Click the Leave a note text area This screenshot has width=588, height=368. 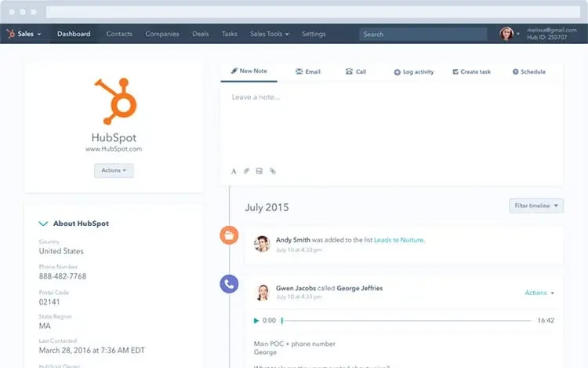391,124
